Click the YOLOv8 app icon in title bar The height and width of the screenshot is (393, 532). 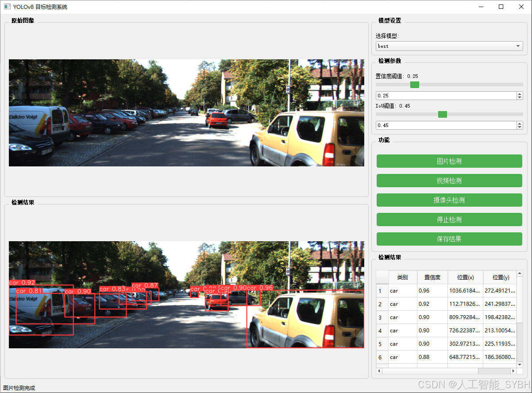(x=6, y=7)
